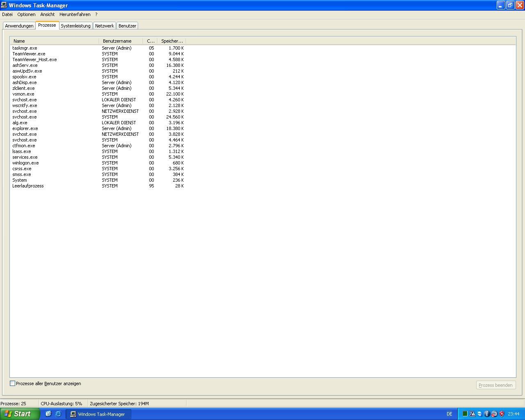Sort by the Benutzername column header
The height and width of the screenshot is (420, 525).
(121, 41)
